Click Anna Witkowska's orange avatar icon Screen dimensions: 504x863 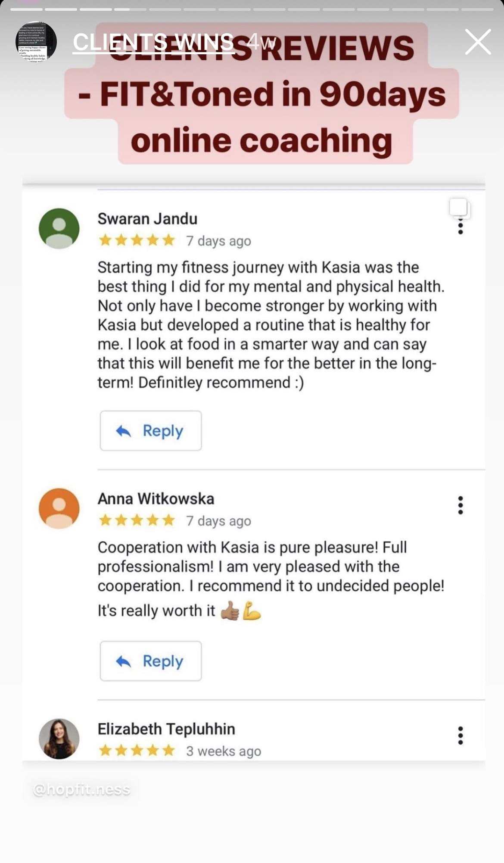[x=59, y=508]
